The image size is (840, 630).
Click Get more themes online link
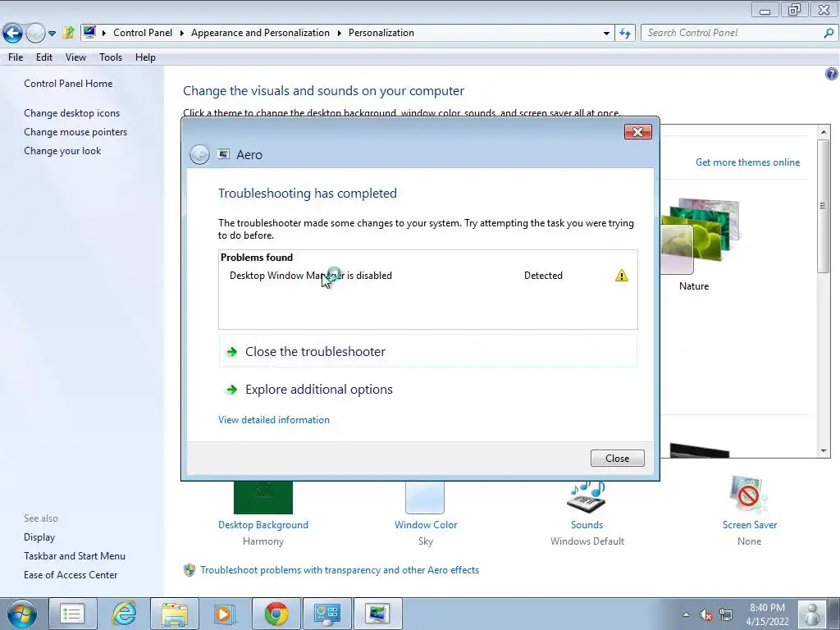point(747,162)
